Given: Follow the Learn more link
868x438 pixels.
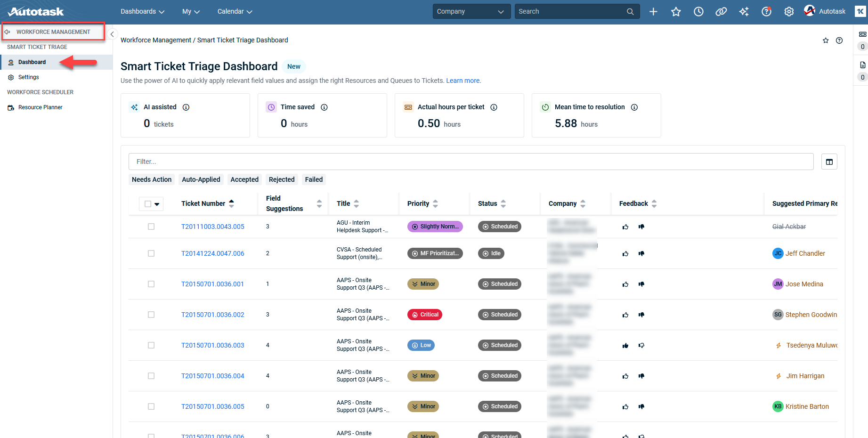Looking at the screenshot, I should [463, 81].
